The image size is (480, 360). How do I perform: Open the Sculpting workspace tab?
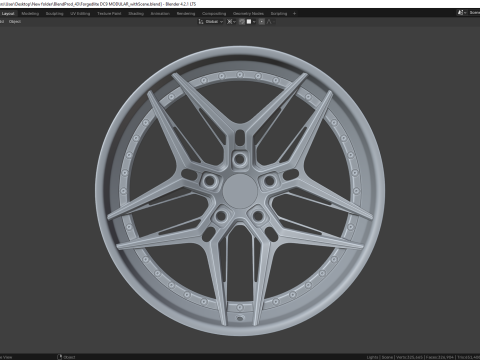point(54,14)
